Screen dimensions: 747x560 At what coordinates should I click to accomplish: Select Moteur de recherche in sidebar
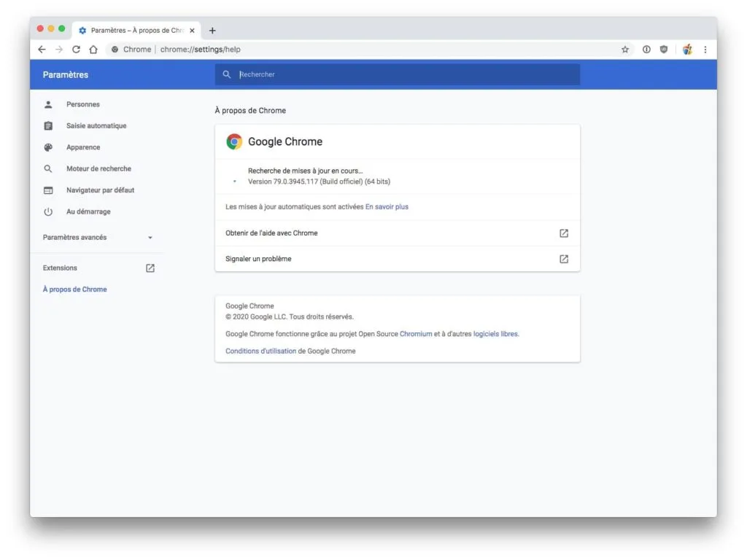pos(98,168)
